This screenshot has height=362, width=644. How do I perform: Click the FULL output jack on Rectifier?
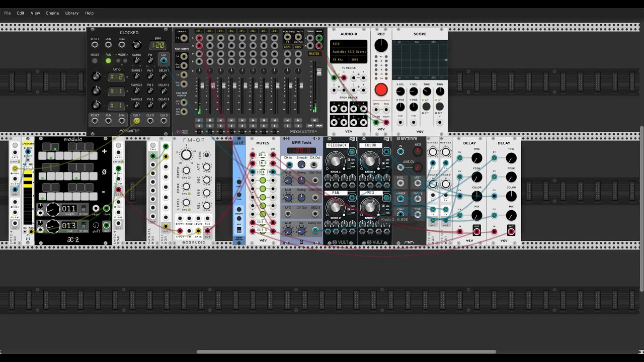400,184
